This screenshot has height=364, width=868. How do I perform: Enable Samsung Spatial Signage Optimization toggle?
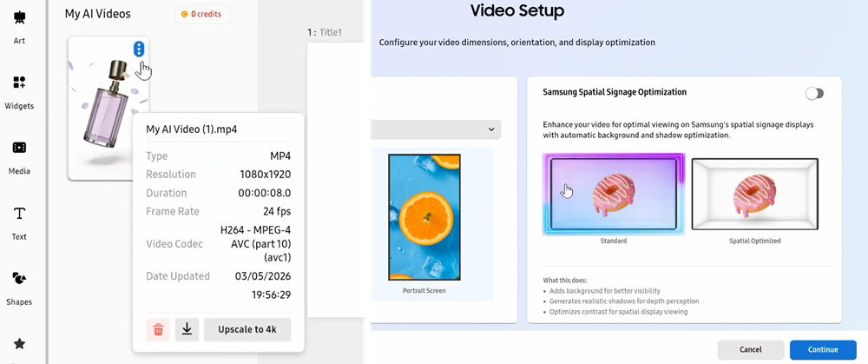[x=813, y=93]
